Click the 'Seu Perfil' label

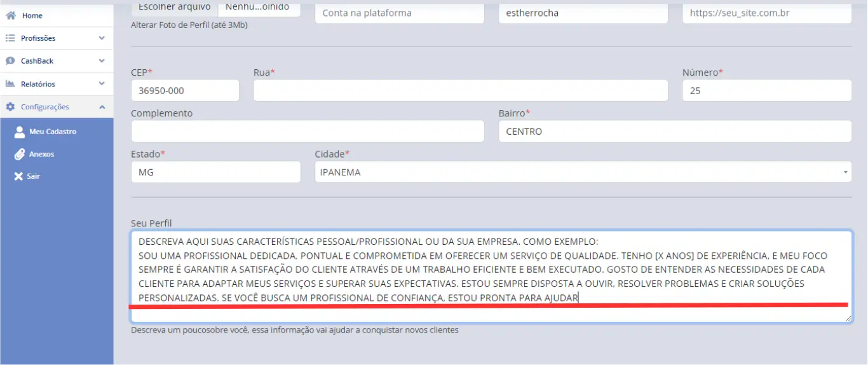[151, 223]
